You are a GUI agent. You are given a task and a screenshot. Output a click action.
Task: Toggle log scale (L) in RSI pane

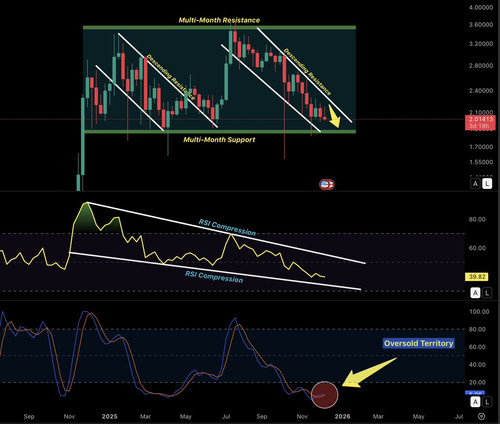[x=487, y=293]
